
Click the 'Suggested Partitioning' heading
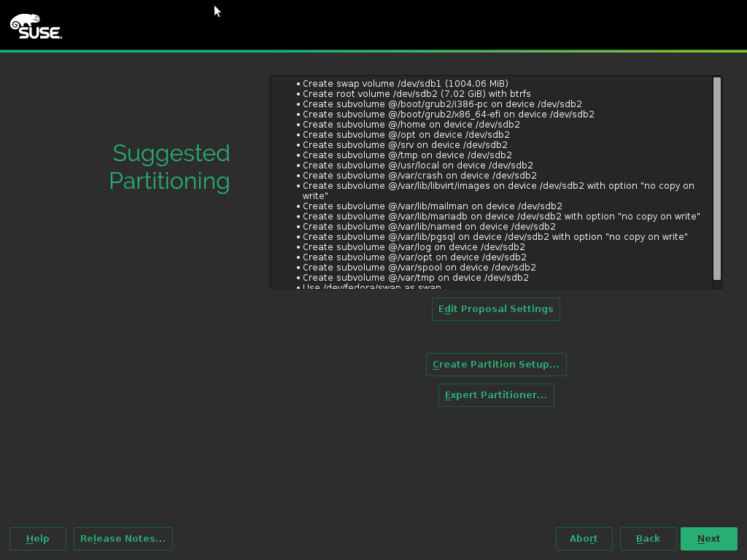pyautogui.click(x=169, y=167)
